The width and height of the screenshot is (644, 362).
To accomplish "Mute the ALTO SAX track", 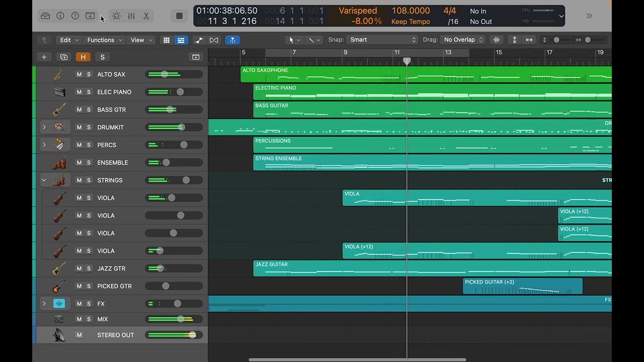I will coord(79,74).
